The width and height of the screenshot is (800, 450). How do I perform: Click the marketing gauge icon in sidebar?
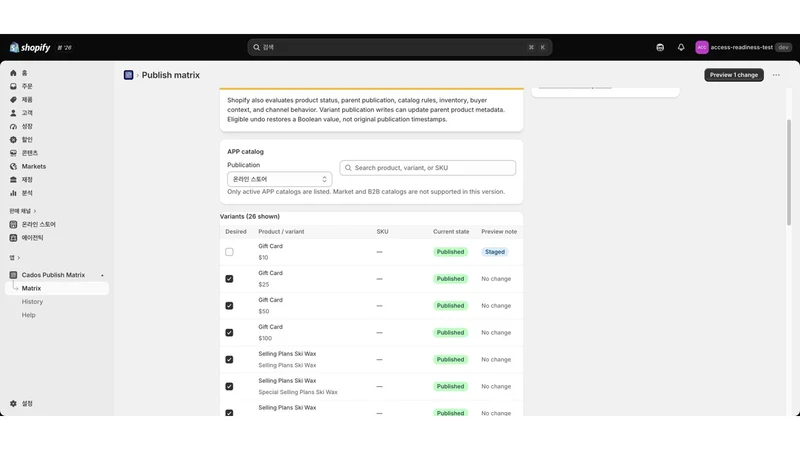click(x=13, y=126)
